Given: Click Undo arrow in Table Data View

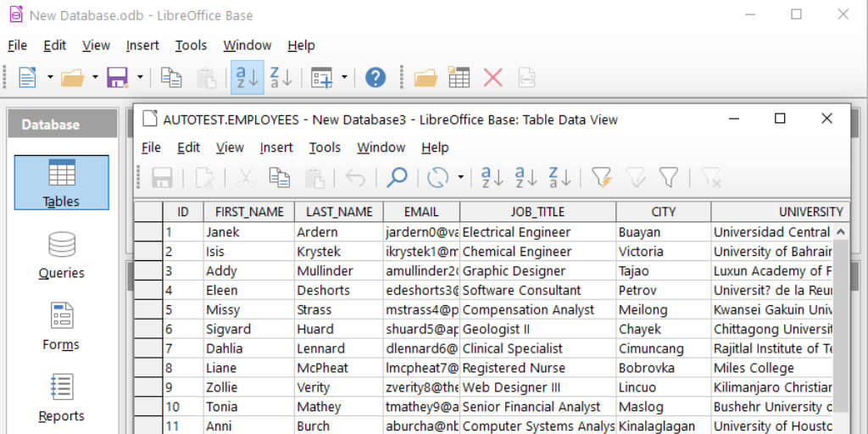Looking at the screenshot, I should click(x=355, y=178).
